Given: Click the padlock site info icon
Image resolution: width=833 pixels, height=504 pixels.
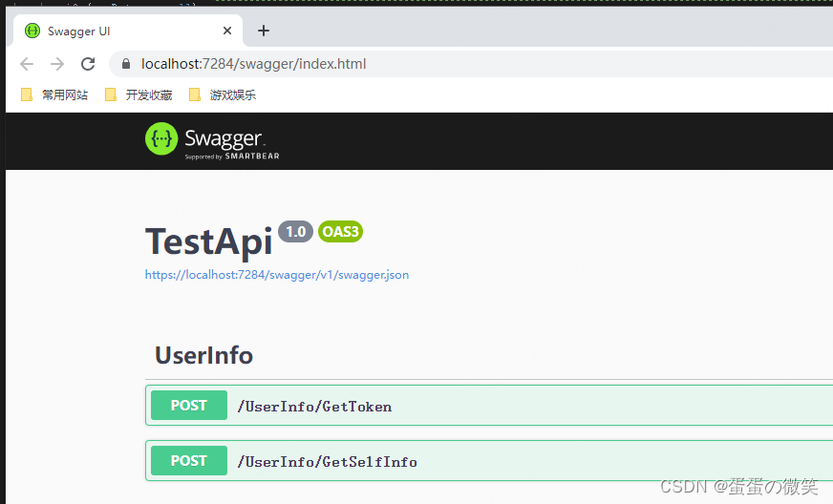Looking at the screenshot, I should [x=126, y=64].
